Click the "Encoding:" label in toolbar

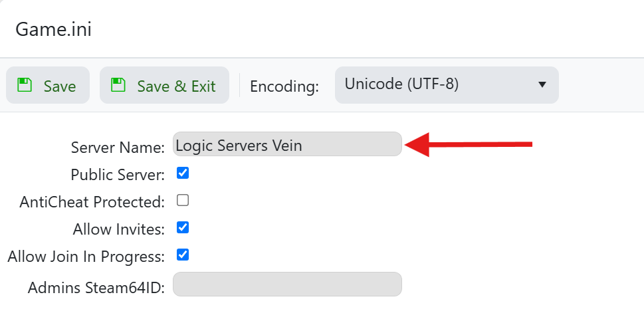pos(284,86)
